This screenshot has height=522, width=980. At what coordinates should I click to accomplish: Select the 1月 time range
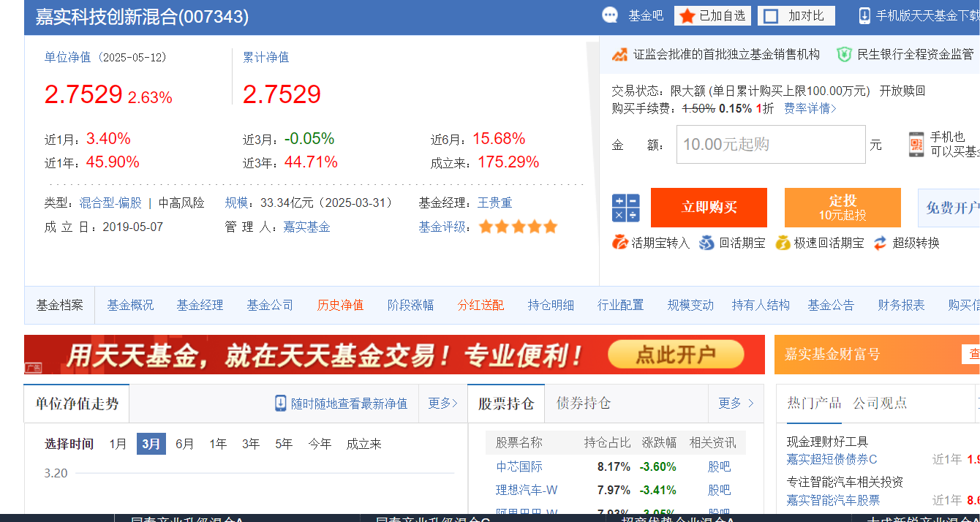[118, 444]
